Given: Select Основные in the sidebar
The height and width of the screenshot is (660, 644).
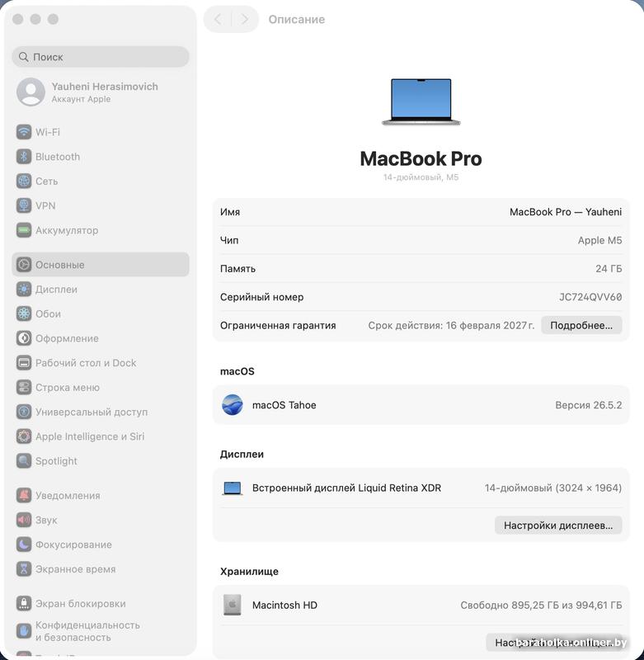Looking at the screenshot, I should click(x=101, y=265).
